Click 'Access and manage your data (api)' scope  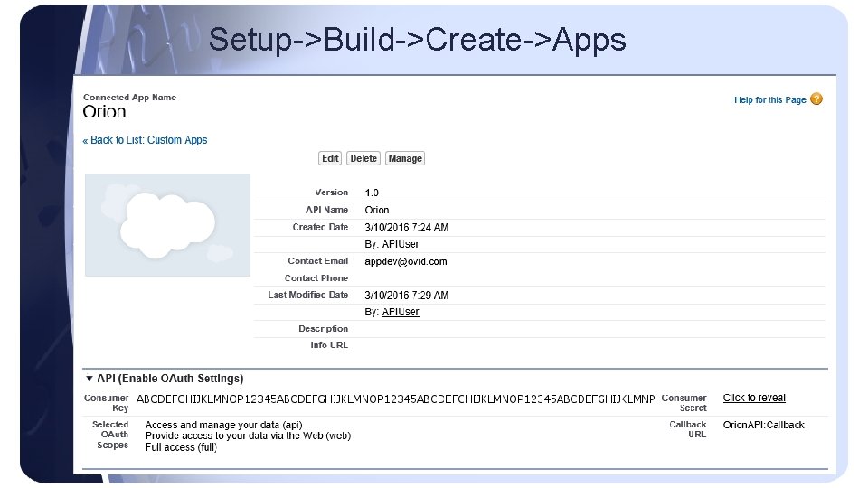coord(223,425)
